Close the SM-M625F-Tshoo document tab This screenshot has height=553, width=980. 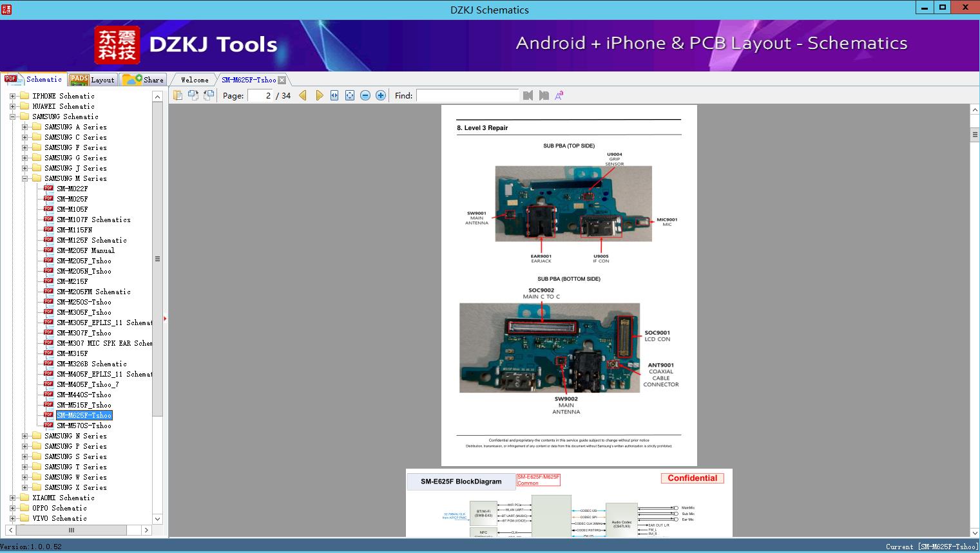pos(282,80)
